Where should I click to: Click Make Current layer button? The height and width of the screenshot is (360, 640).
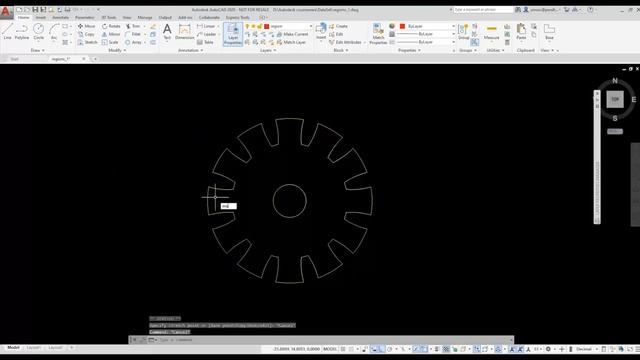coord(292,34)
